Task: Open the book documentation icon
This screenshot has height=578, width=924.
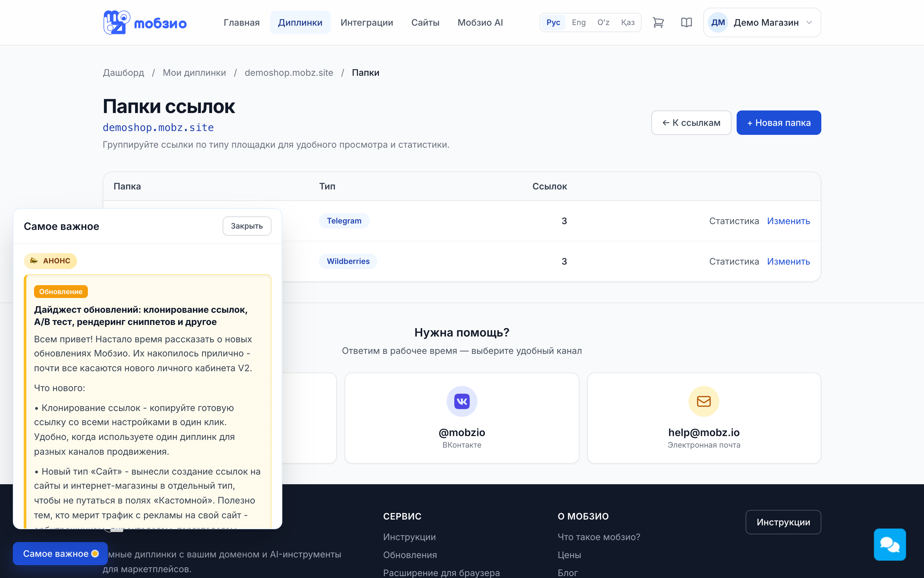Action: tap(686, 22)
